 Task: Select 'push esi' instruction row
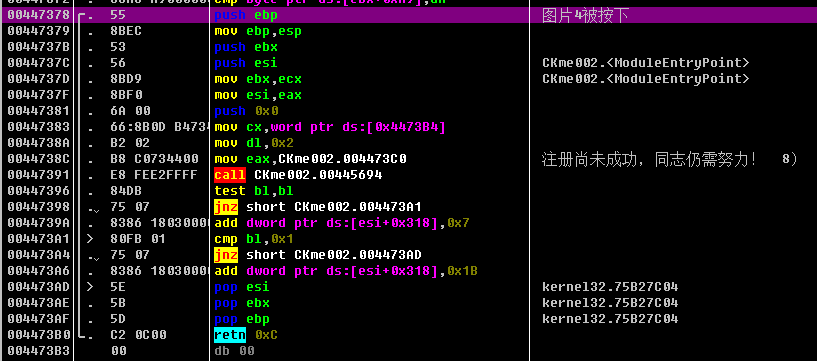[246, 63]
